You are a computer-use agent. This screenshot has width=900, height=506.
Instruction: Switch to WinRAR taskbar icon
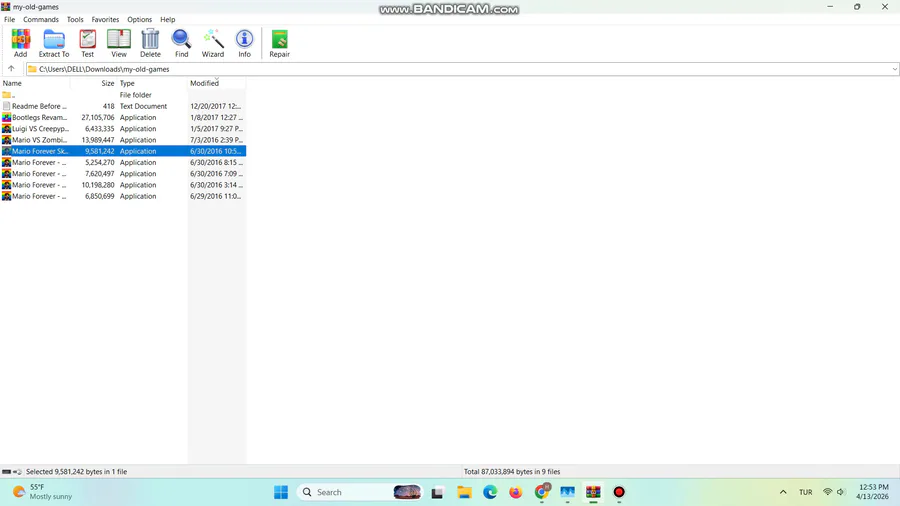pyautogui.click(x=593, y=492)
